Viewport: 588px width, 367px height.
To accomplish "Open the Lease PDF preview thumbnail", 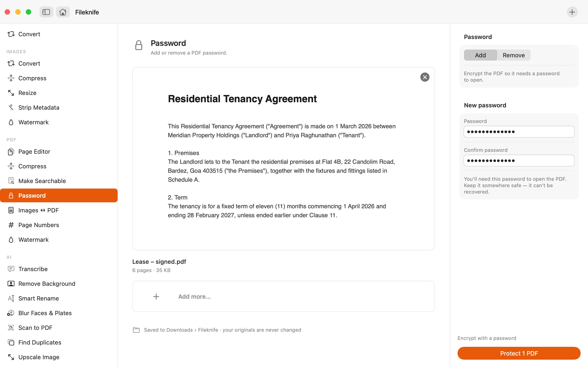I will tap(283, 159).
